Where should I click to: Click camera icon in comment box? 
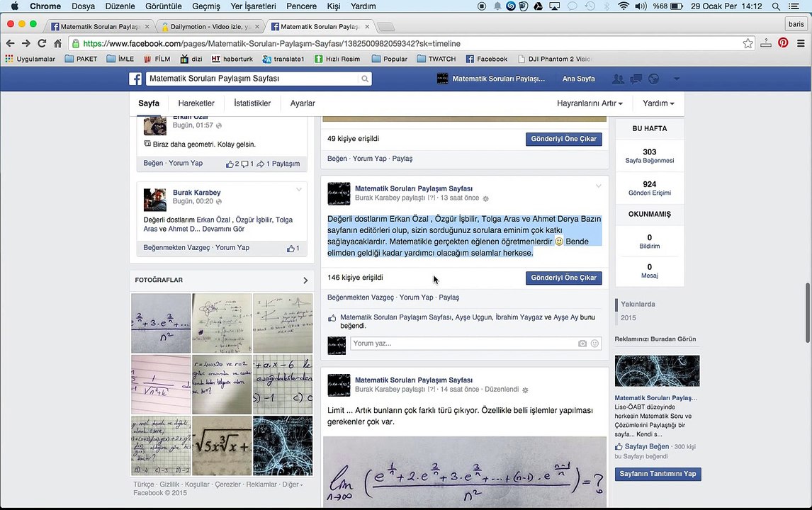(x=582, y=344)
